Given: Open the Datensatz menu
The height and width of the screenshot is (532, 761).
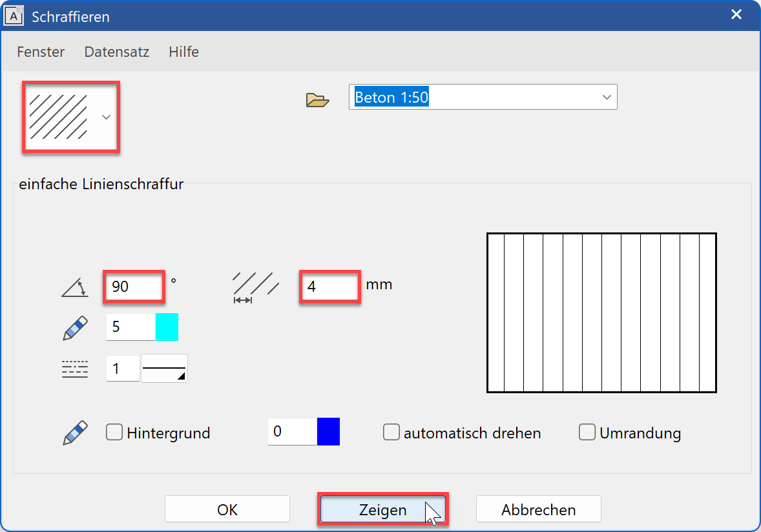Looking at the screenshot, I should click(x=116, y=52).
